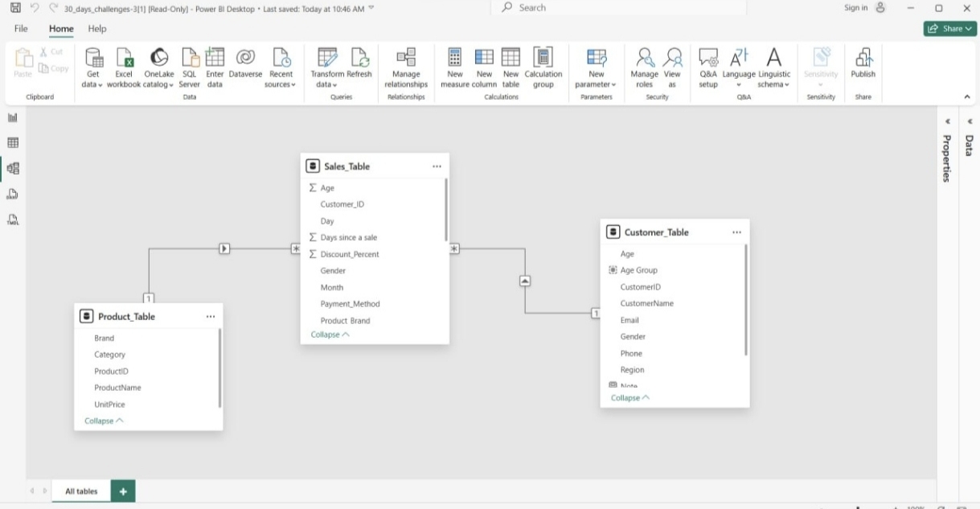The height and width of the screenshot is (509, 980).
Task: Save the file from title bar
Action: coord(15,8)
